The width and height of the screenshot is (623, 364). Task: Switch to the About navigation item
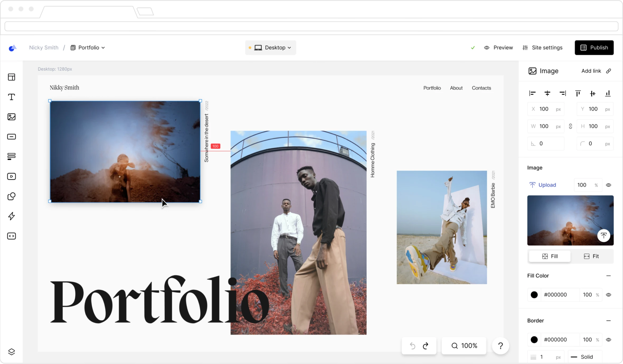456,88
